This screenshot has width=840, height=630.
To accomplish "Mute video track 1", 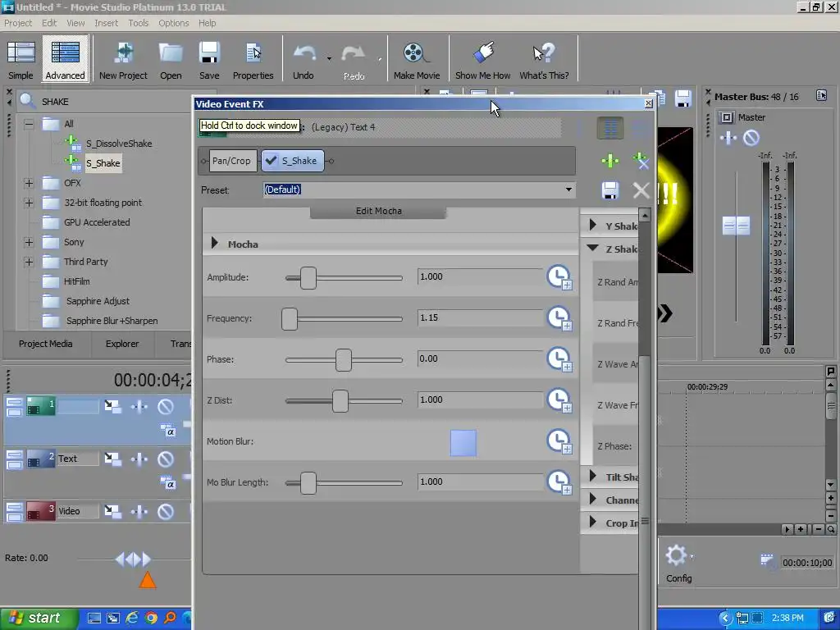I will coord(166,407).
